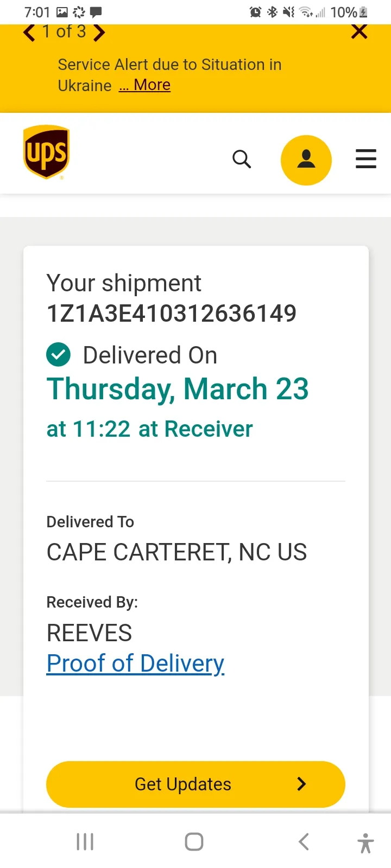The height and width of the screenshot is (868, 391).
Task: Open the search magnifier icon
Action: click(x=242, y=159)
